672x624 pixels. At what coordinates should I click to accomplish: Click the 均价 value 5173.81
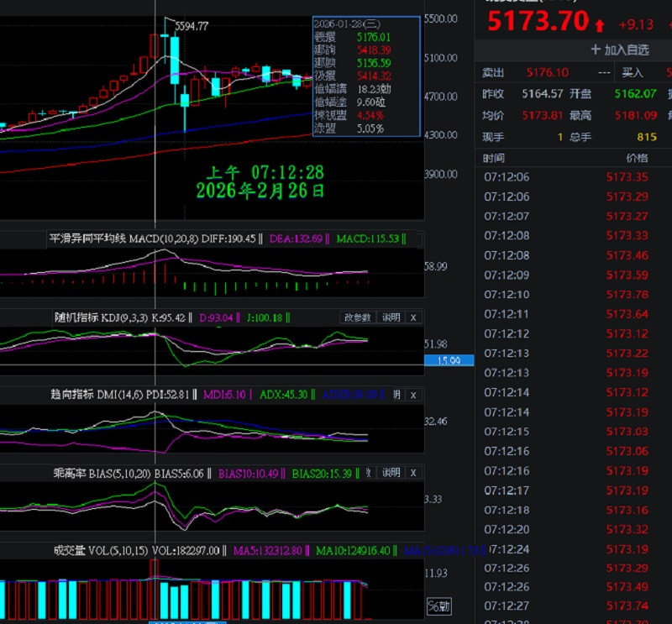(542, 115)
